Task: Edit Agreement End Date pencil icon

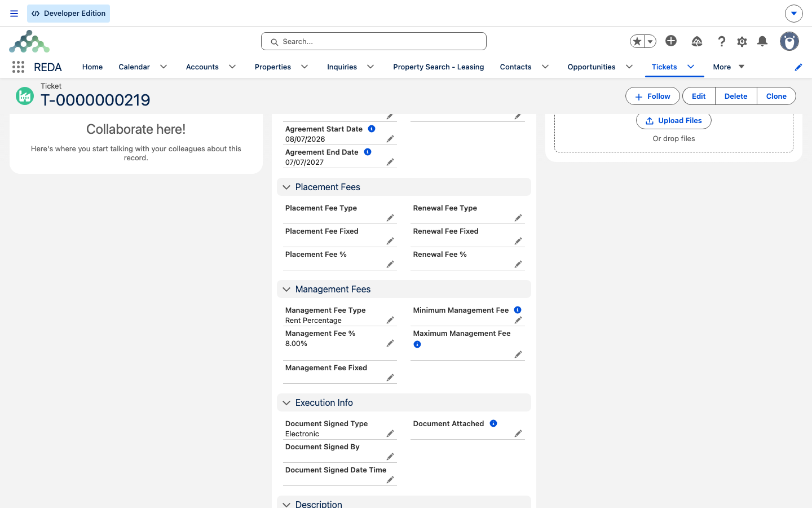Action: pyautogui.click(x=390, y=162)
